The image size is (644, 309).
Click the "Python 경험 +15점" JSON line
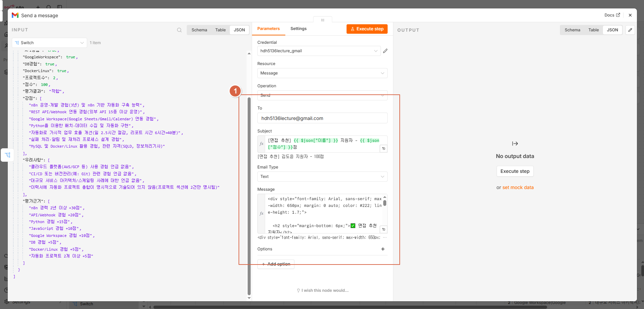point(50,222)
